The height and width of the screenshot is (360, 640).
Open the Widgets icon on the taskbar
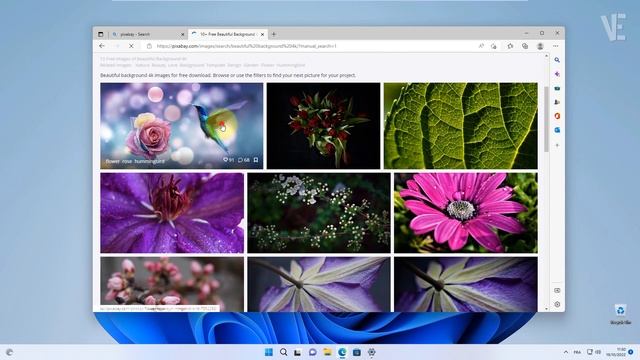click(9, 352)
